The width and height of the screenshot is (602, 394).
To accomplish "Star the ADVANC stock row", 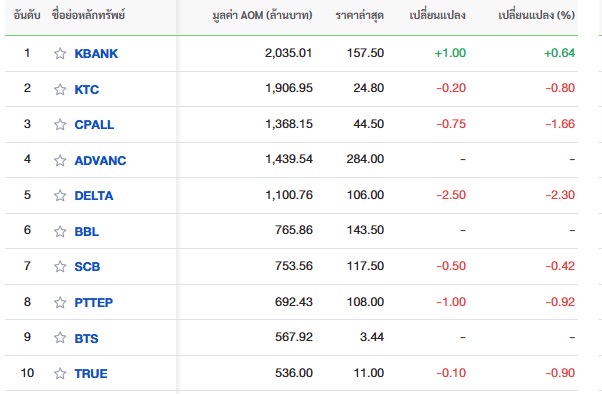I will pyautogui.click(x=60, y=160).
